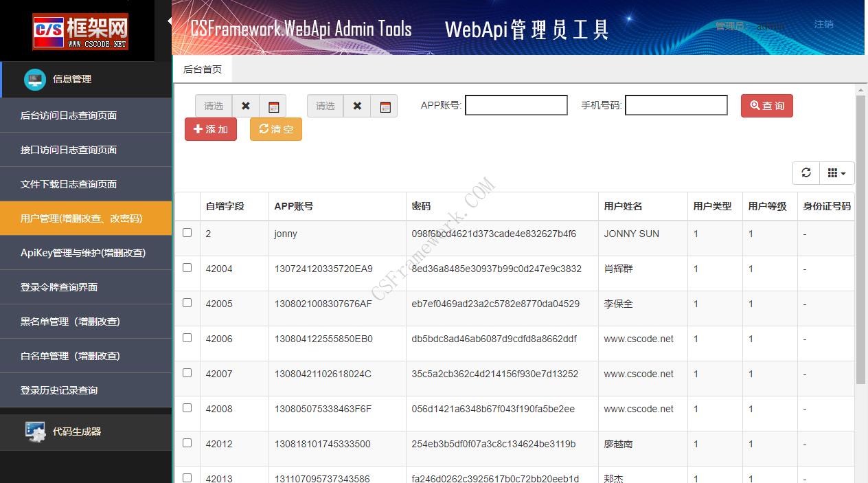
Task: Open the calendar picker for the first date field
Action: pos(273,106)
